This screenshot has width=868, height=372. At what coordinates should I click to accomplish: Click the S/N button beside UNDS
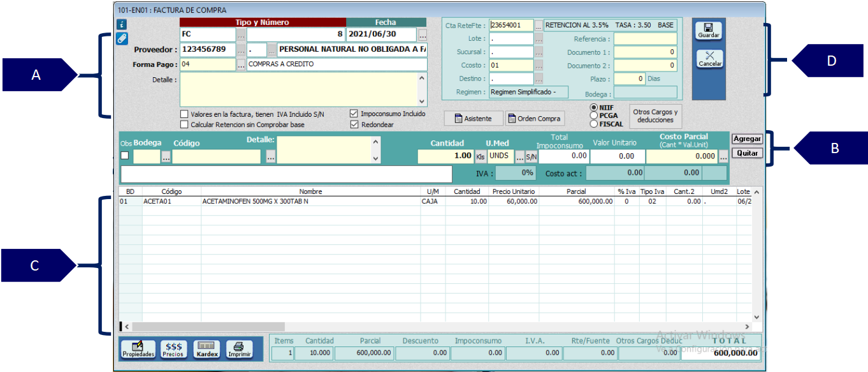[x=531, y=157]
